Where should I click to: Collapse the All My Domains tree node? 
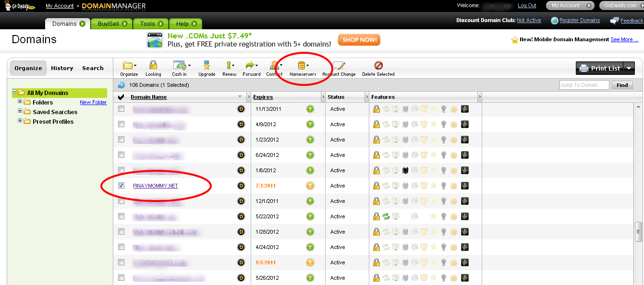pyautogui.click(x=14, y=92)
